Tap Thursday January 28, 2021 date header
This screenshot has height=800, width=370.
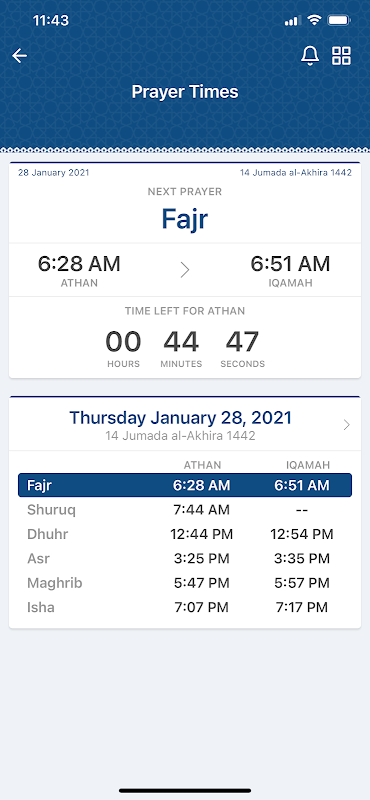pyautogui.click(x=181, y=418)
